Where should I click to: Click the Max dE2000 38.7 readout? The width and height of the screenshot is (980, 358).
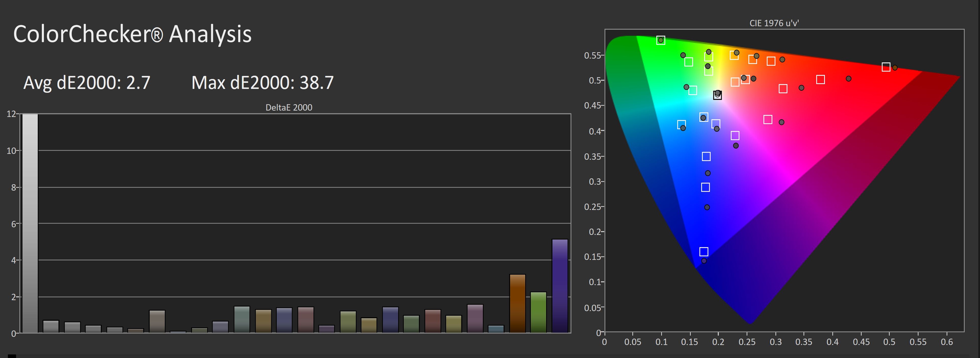263,82
